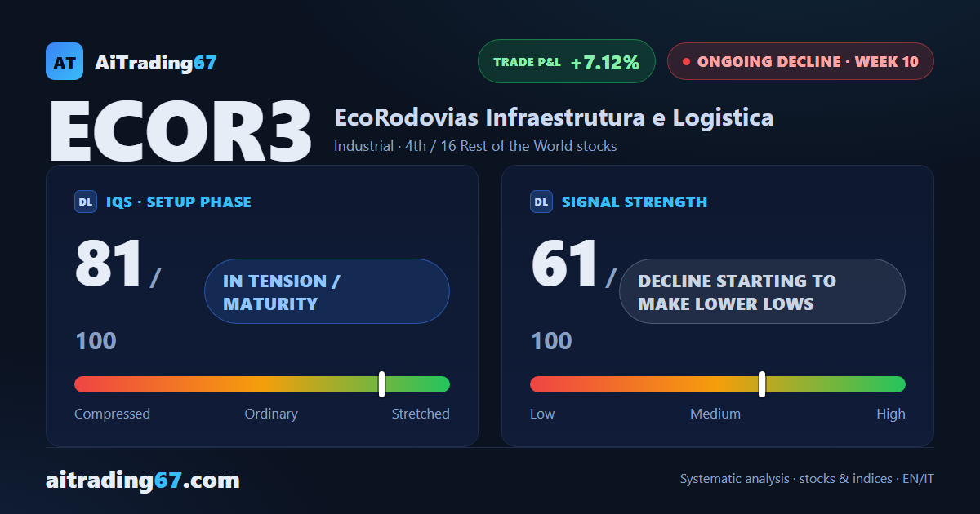Open the aitrading67.com link
This screenshot has height=514, width=980.
[x=143, y=480]
